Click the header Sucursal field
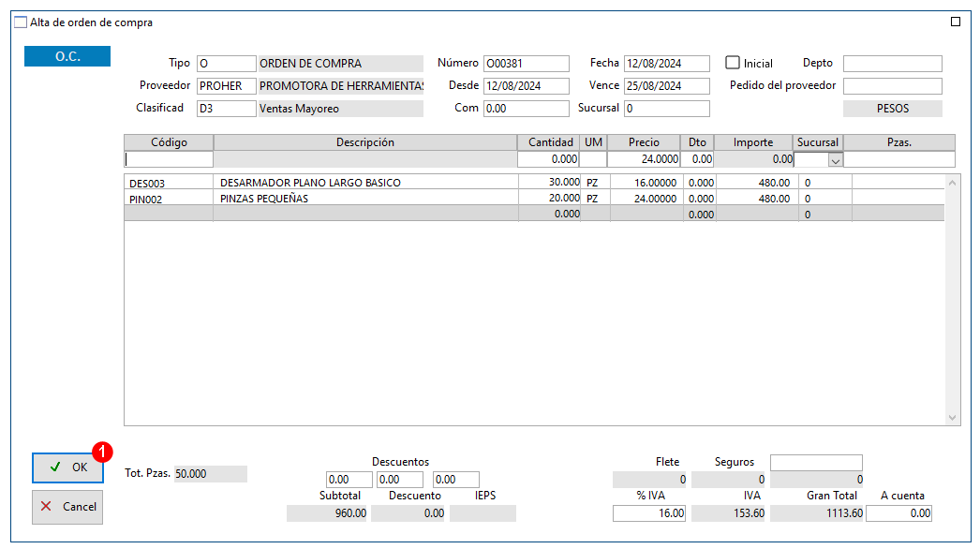The width and height of the screenshot is (980, 549). point(667,108)
